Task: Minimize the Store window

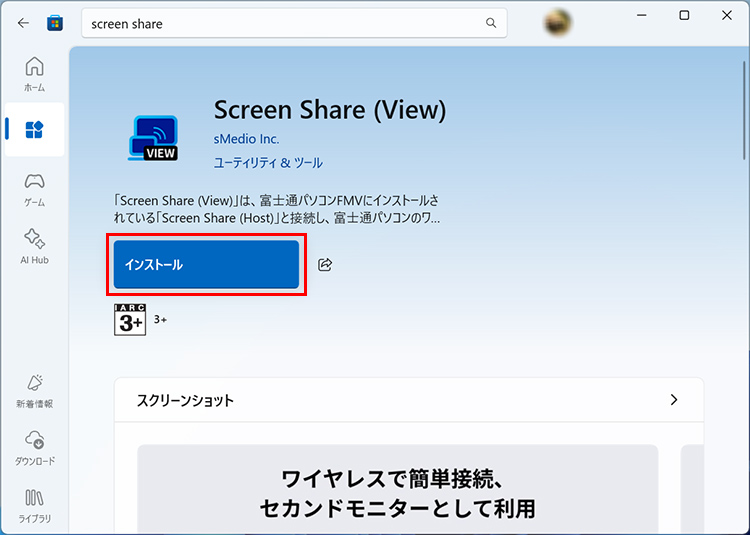Action: (x=641, y=15)
